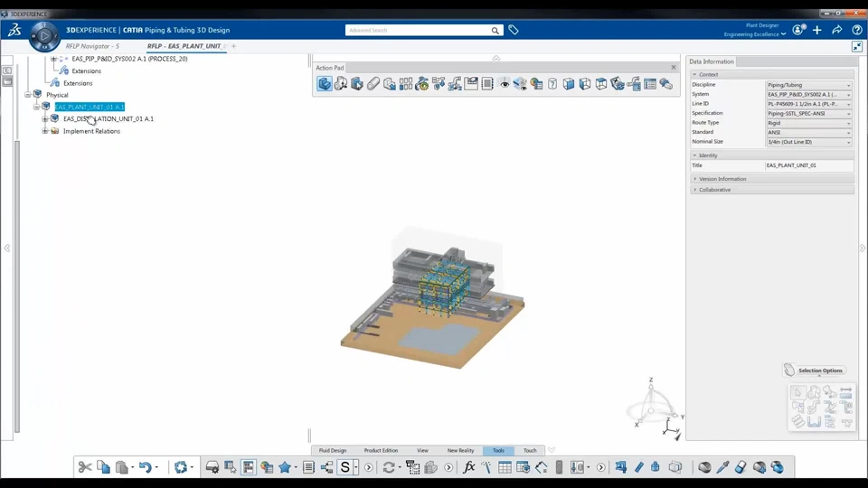Screen dimensions: 868x488
Task: Click the Paste clipboard icon
Action: pyautogui.click(x=122, y=467)
